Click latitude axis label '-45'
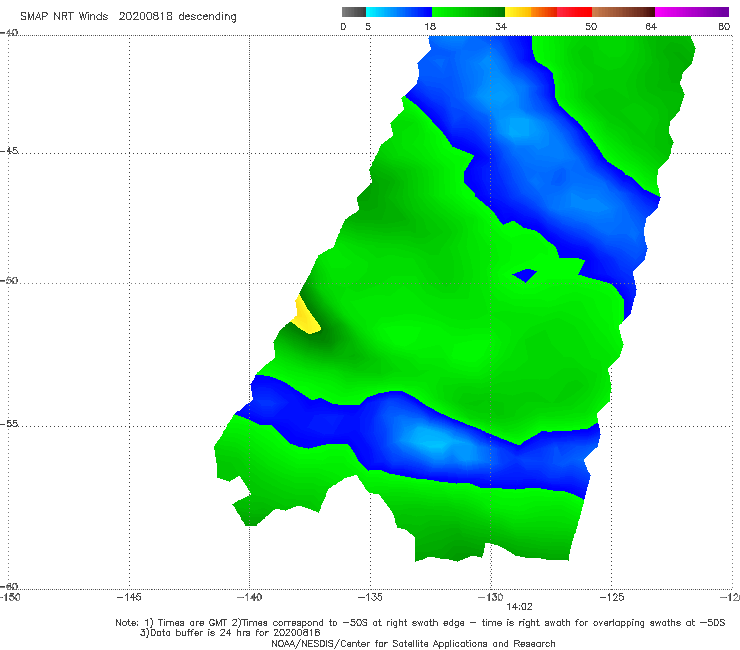The height and width of the screenshot is (650, 740). click(9, 151)
